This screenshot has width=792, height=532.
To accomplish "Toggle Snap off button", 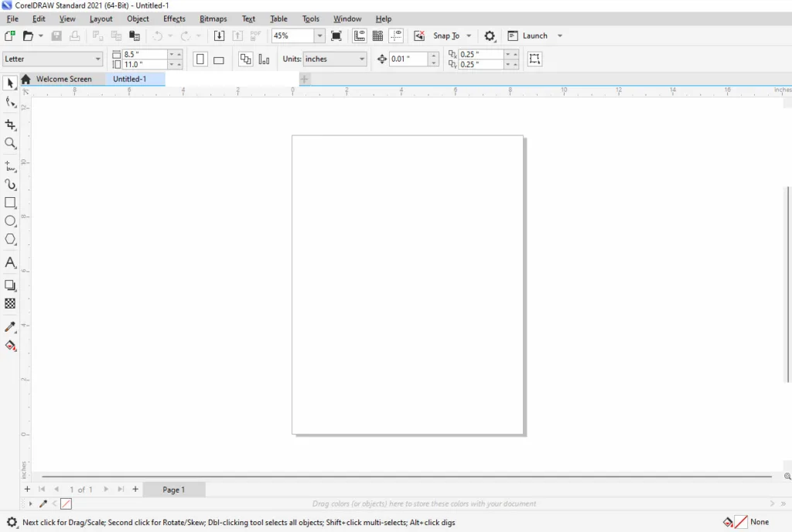I will pos(418,36).
